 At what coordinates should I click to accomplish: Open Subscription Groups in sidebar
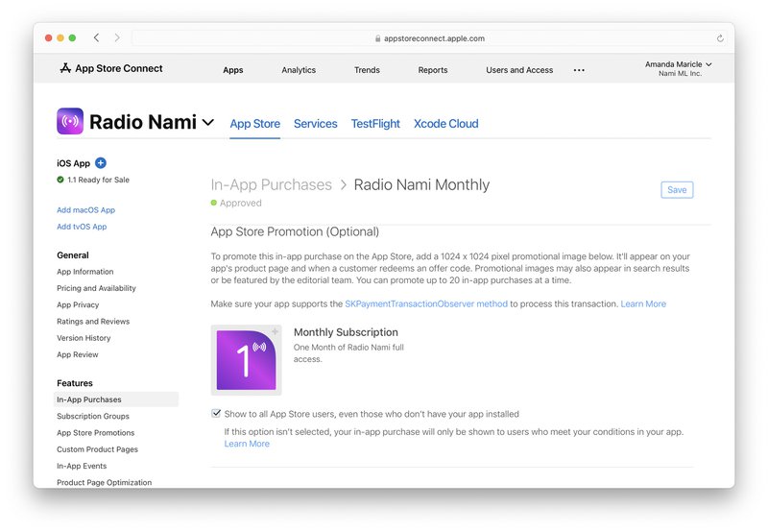pos(93,417)
